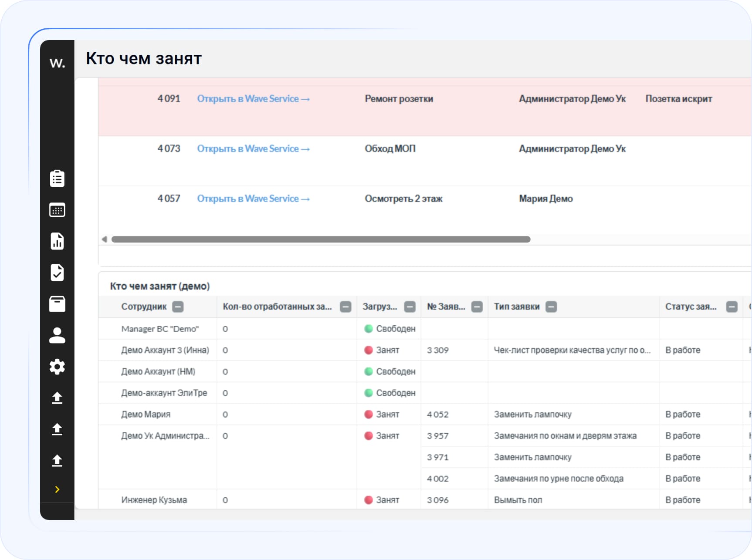Click the horizontal scrollbar of requests table
This screenshot has width=752, height=560.
(321, 240)
